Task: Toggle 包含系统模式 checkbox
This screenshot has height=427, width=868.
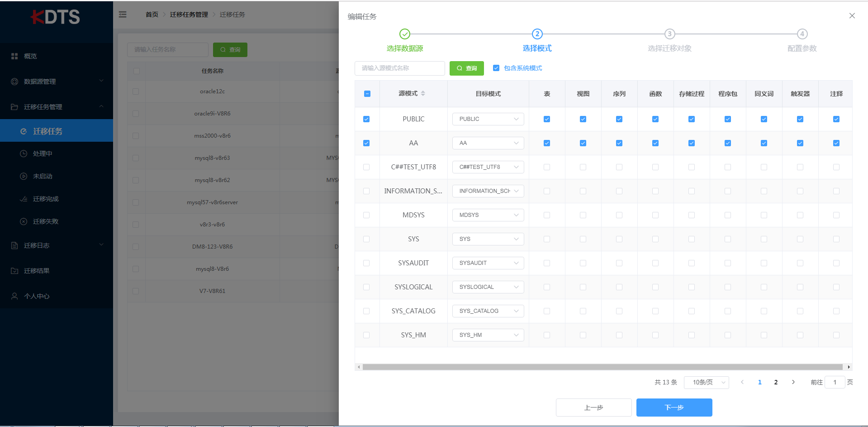Action: click(496, 68)
